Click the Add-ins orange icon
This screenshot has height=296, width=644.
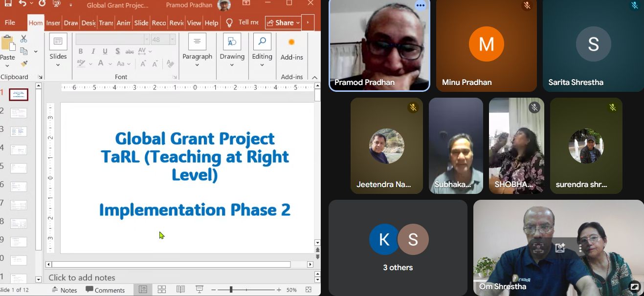click(291, 42)
